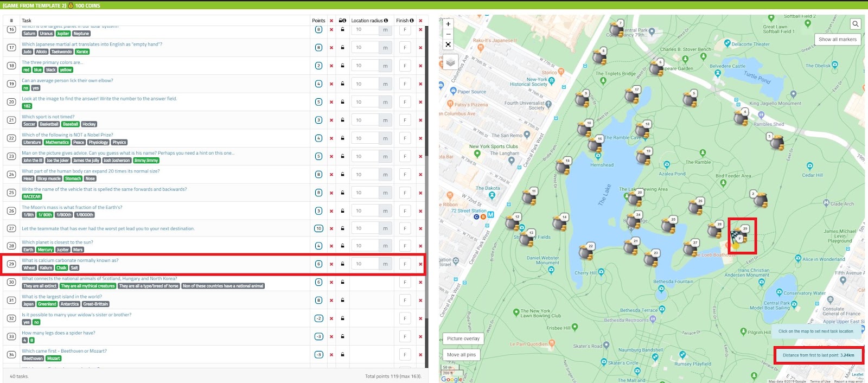Click the "Karate" answer chip
Image resolution: width=868 pixels, height=383 pixels.
pyautogui.click(x=82, y=52)
